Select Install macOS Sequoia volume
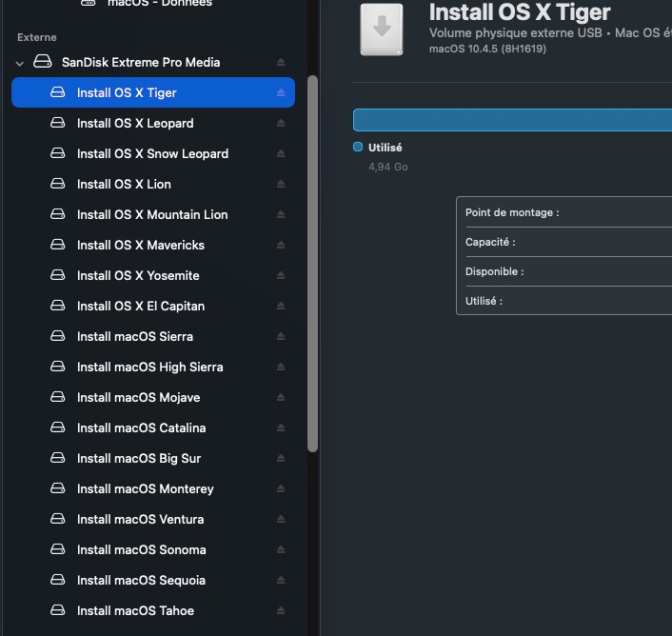672x636 pixels. click(153, 580)
